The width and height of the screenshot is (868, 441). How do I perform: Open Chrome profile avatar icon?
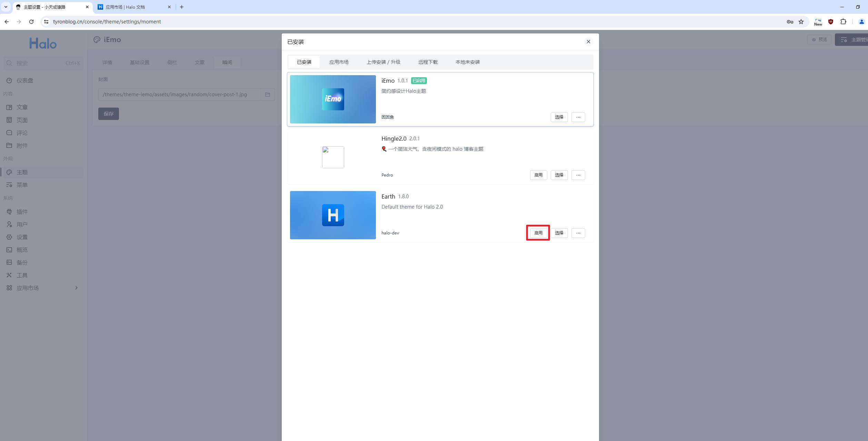click(861, 22)
